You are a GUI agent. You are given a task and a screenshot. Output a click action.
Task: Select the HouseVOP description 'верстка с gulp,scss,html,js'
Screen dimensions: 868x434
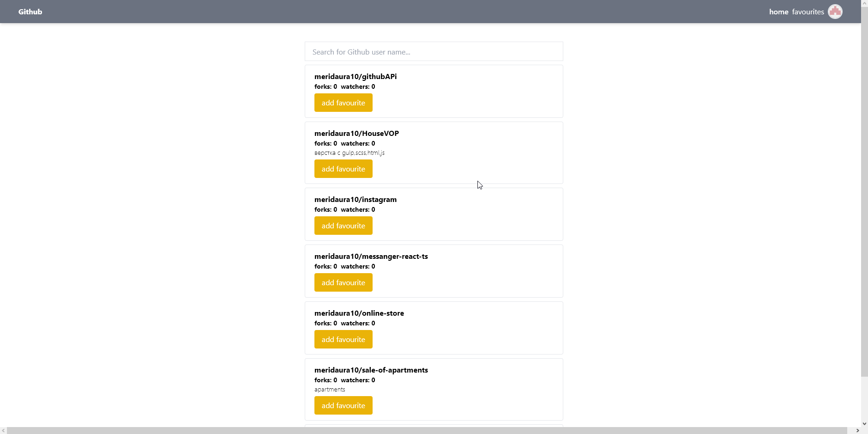coord(350,153)
